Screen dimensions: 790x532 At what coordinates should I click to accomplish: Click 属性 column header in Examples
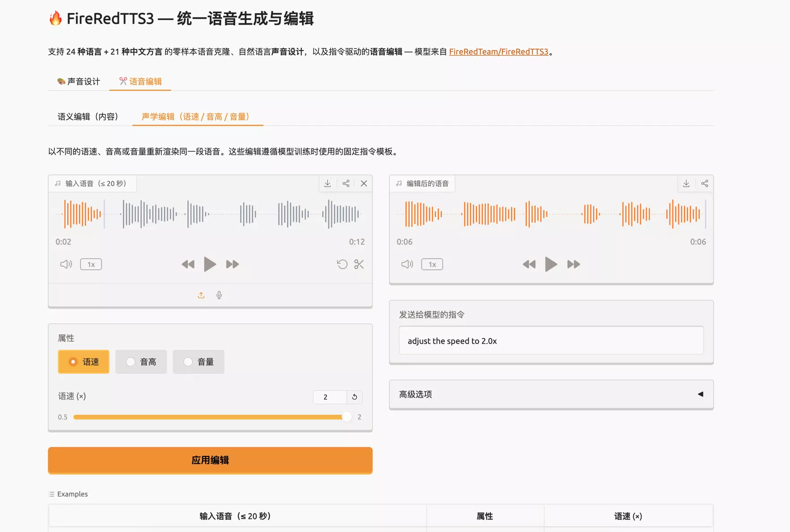click(485, 516)
